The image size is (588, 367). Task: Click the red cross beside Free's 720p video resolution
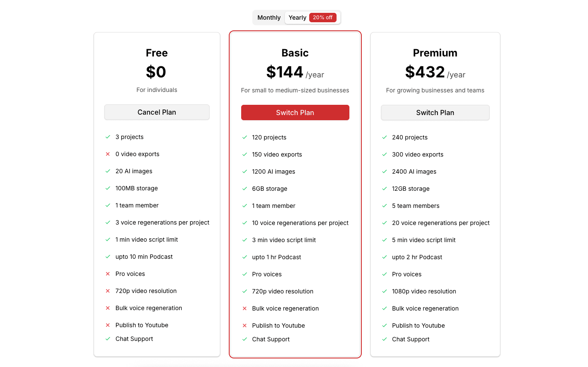(108, 291)
